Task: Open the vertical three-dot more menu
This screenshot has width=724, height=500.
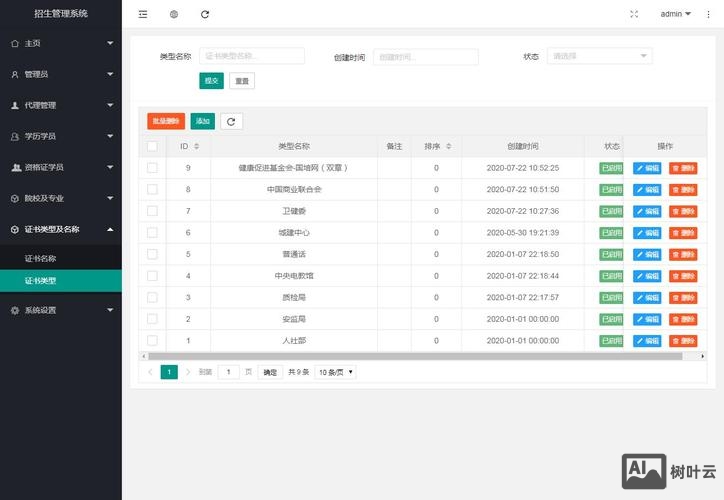Action: pos(708,14)
